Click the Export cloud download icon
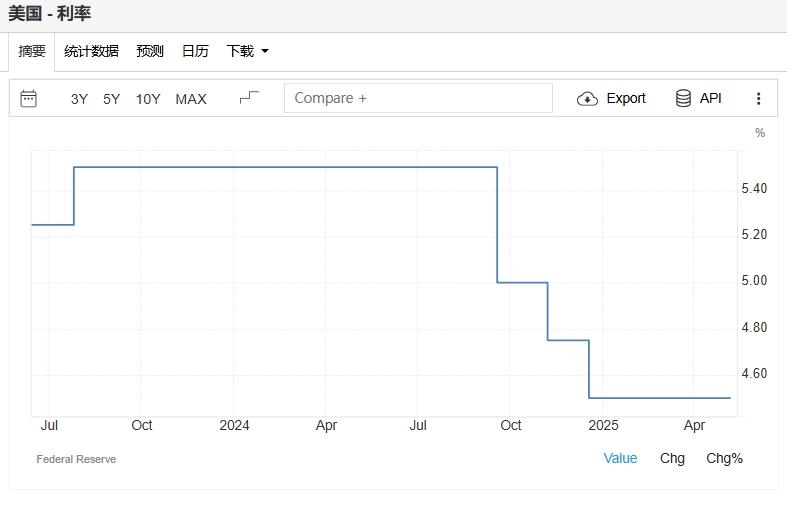 [x=588, y=98]
